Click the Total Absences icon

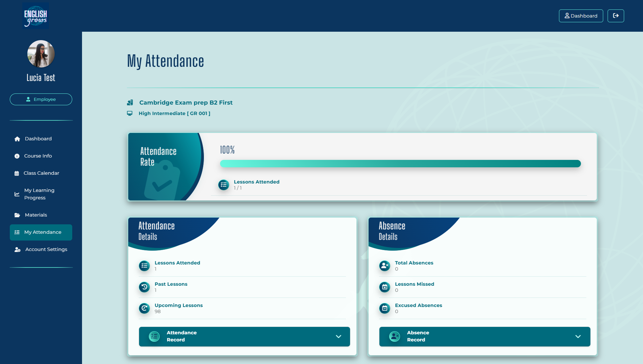pos(385,266)
